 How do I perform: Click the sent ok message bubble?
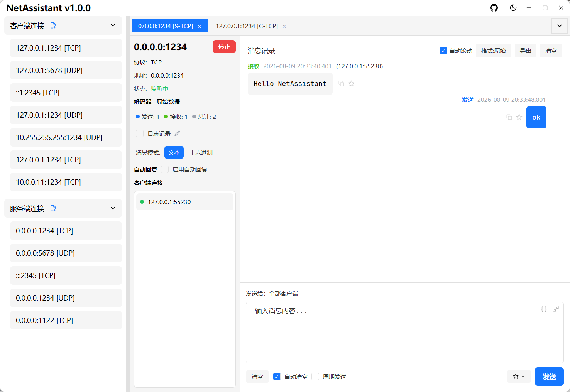pyautogui.click(x=536, y=117)
